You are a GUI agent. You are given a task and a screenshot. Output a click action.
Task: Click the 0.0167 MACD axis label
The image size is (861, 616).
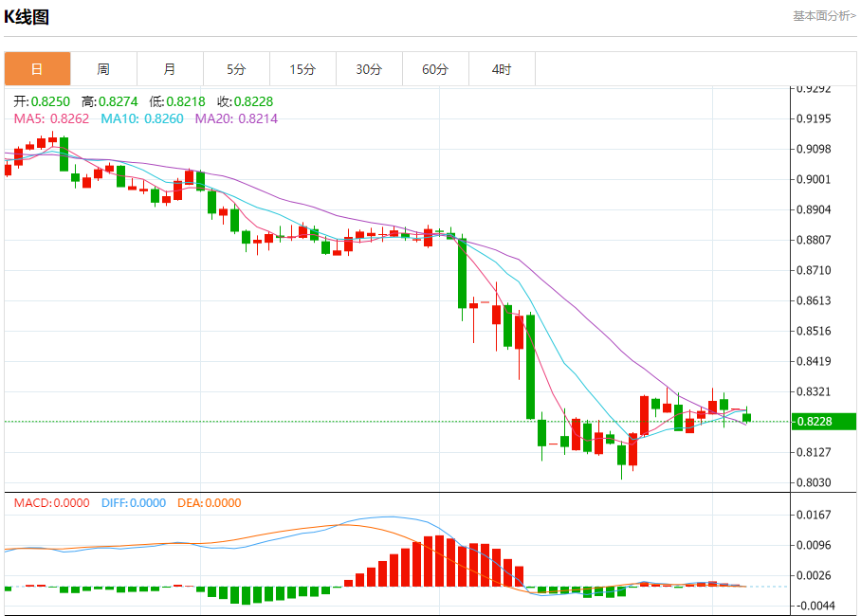(x=814, y=515)
